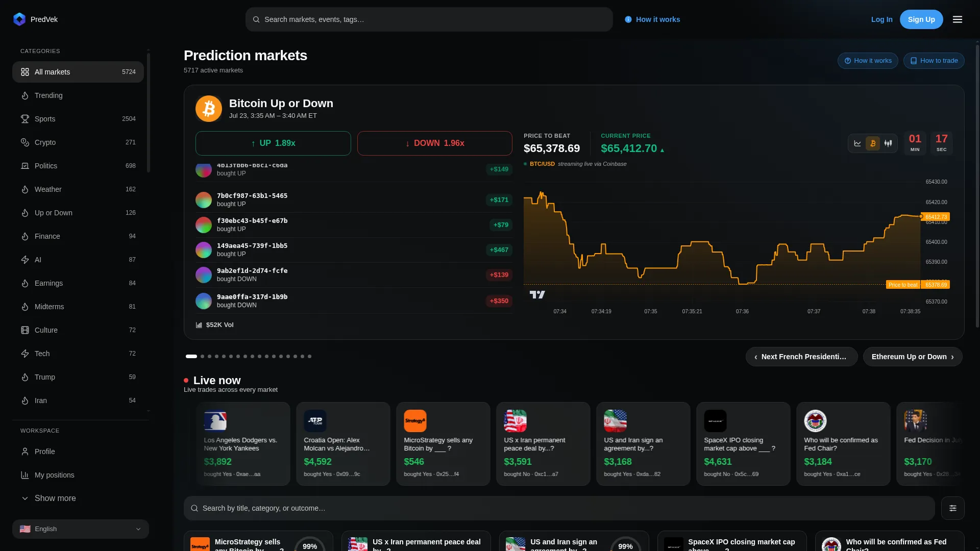Click the large Bitcoin coin icon
Image resolution: width=980 pixels, height=551 pixels.
point(209,109)
